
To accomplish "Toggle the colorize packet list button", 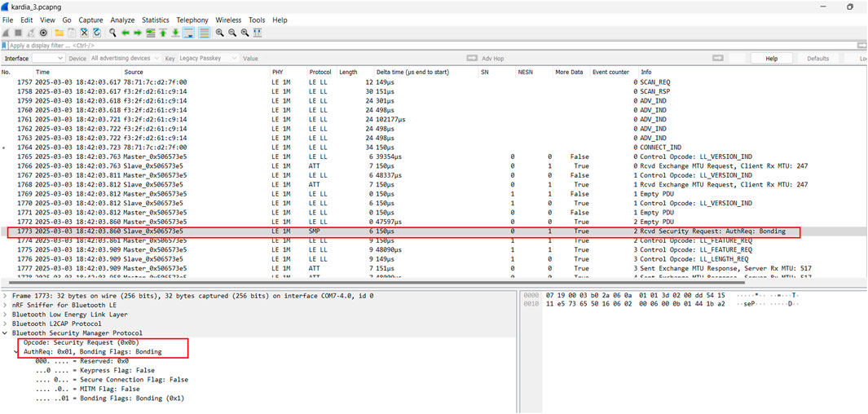I will [x=204, y=33].
